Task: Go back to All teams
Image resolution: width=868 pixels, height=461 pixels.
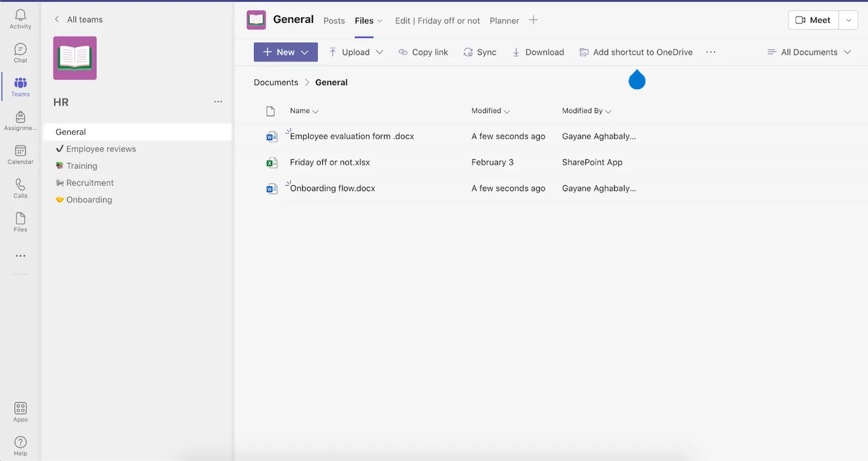Action: tap(78, 20)
